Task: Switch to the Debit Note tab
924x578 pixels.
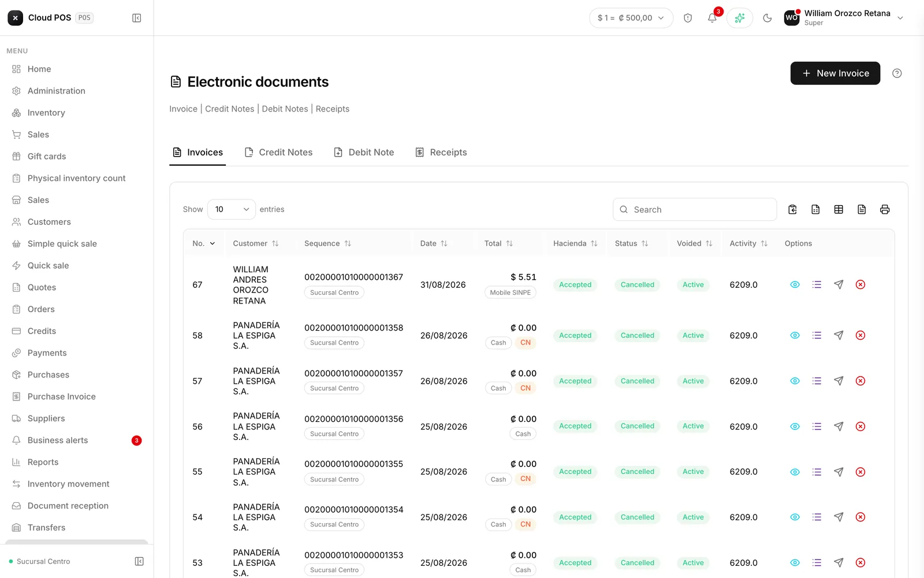Action: coord(364,153)
